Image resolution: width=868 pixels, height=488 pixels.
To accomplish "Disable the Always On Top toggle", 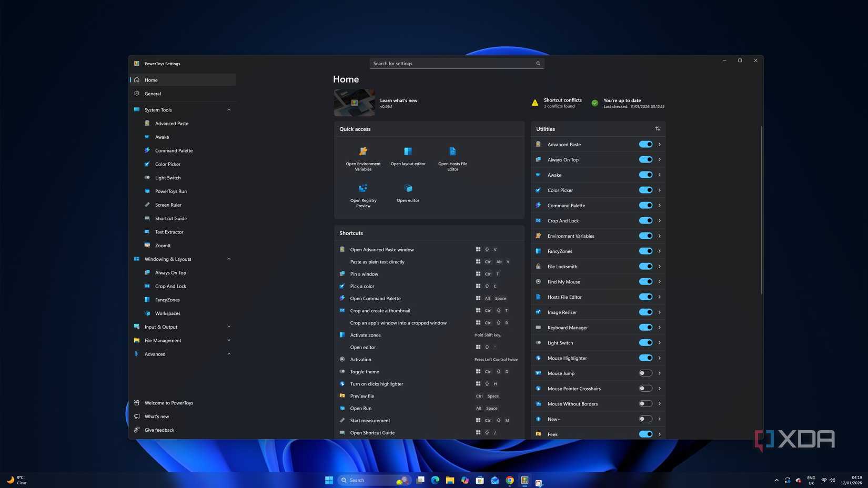I will pos(645,159).
